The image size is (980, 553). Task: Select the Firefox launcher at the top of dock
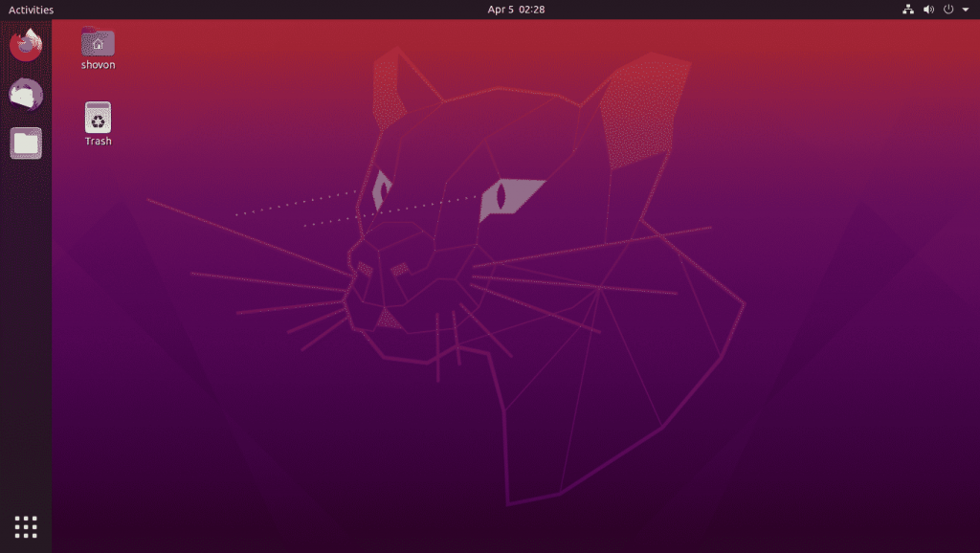click(x=25, y=43)
